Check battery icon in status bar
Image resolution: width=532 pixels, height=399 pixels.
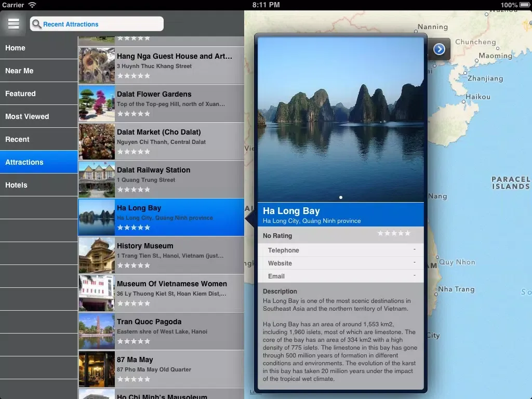525,5
